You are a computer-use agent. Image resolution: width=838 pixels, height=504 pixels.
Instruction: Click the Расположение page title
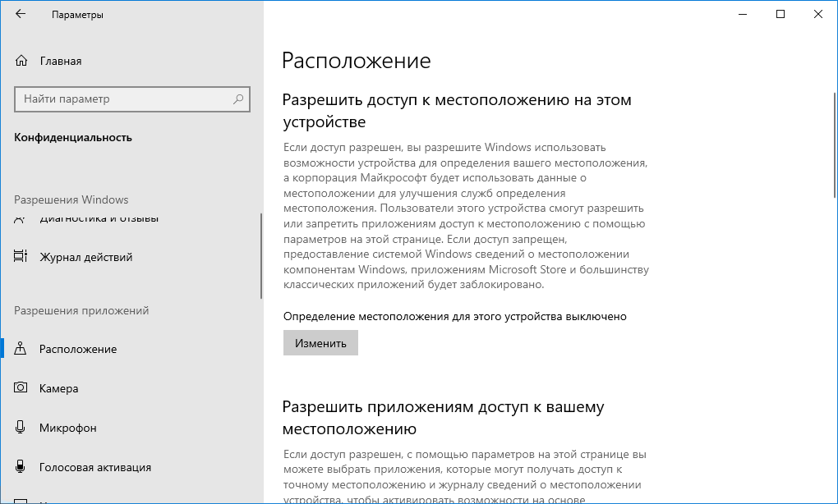357,60
